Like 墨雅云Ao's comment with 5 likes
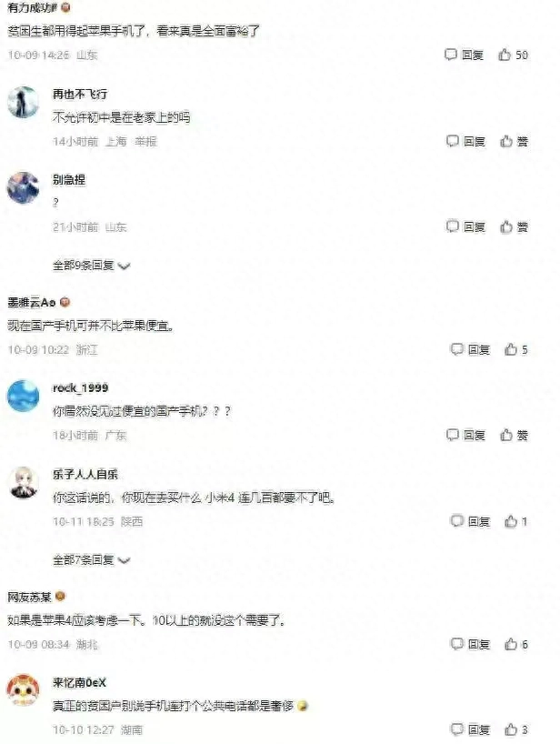Screen dimensions: 560x744 tap(515, 349)
